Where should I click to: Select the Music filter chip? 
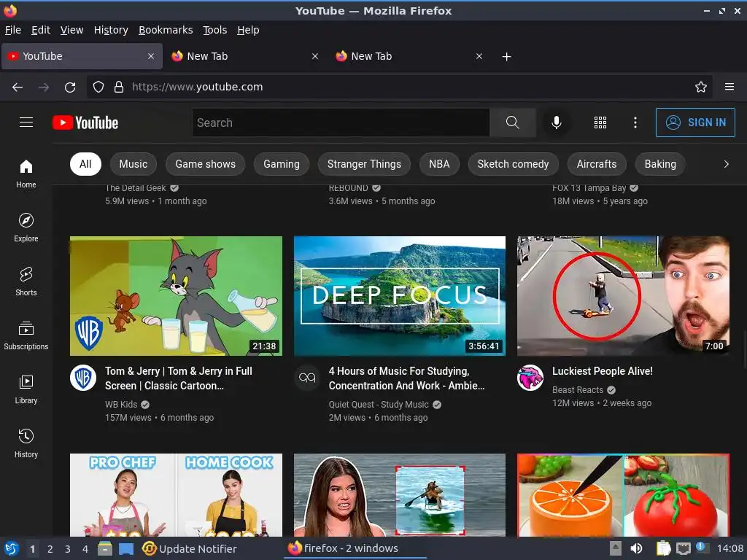(x=133, y=164)
